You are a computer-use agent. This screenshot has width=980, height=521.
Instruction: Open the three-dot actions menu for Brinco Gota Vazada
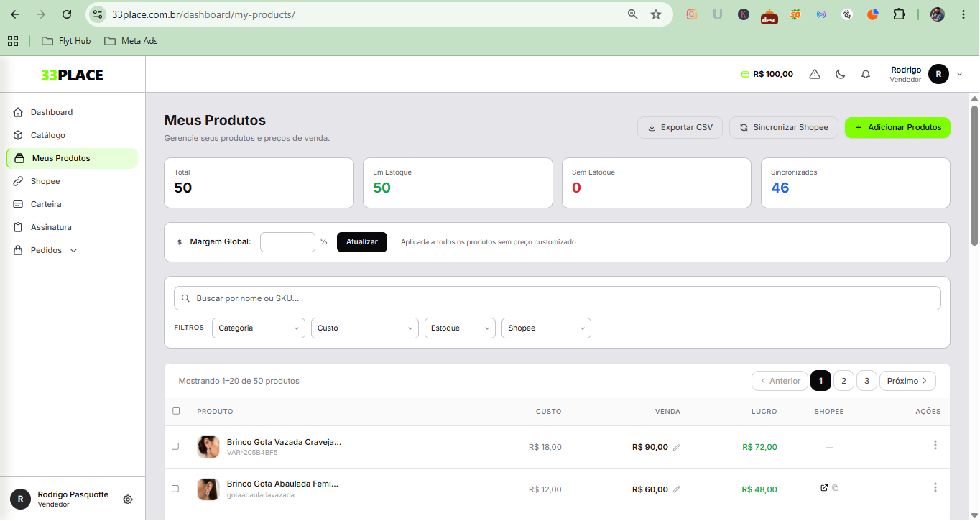click(935, 446)
